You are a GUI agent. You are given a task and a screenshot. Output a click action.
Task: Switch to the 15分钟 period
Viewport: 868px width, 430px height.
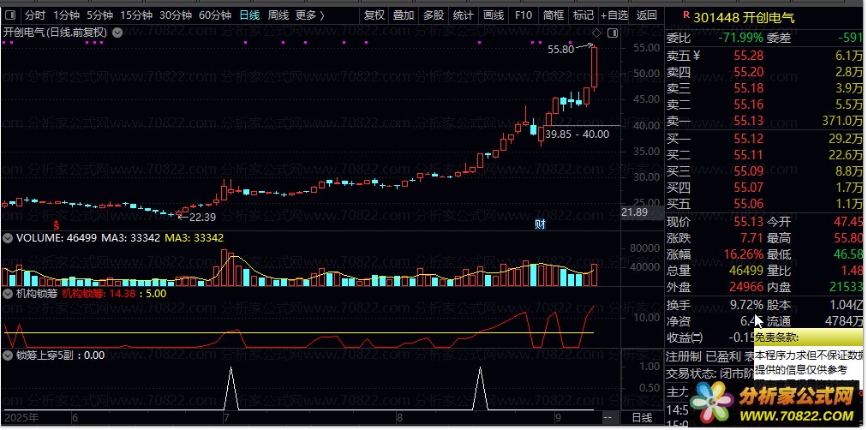136,15
